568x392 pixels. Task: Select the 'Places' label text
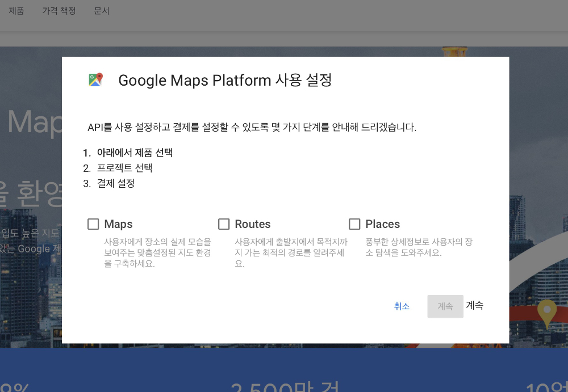click(x=382, y=224)
